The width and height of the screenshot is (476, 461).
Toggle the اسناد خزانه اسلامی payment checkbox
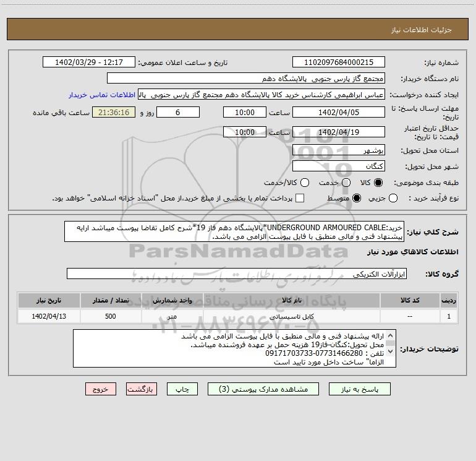300,198
